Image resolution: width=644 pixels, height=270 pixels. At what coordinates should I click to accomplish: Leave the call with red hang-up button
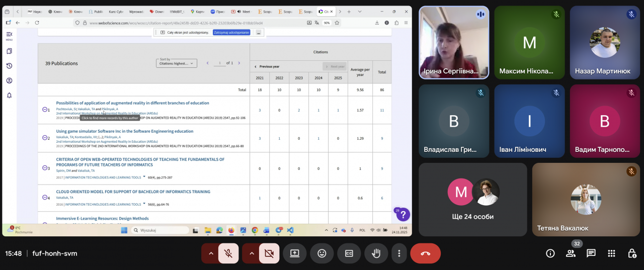point(425,253)
